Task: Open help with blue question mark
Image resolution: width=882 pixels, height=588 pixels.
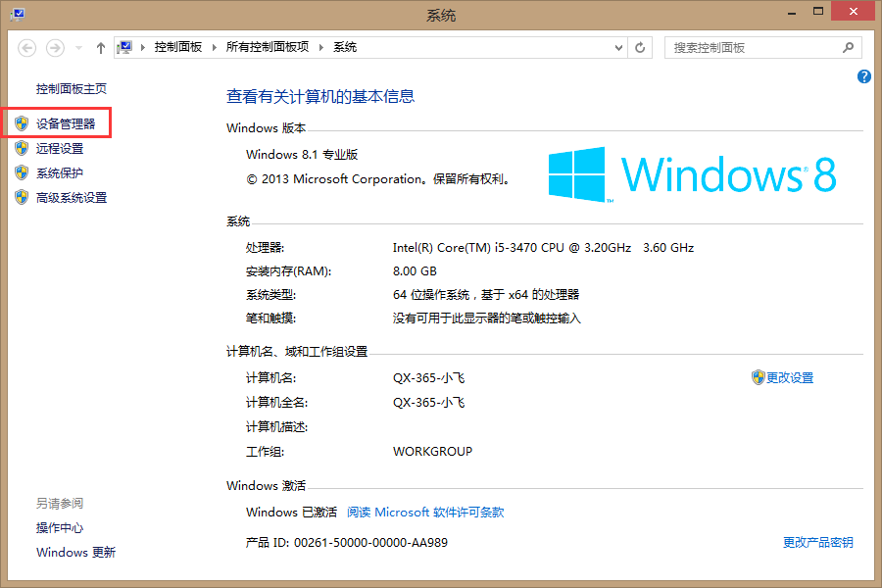Action: pyautogui.click(x=864, y=76)
